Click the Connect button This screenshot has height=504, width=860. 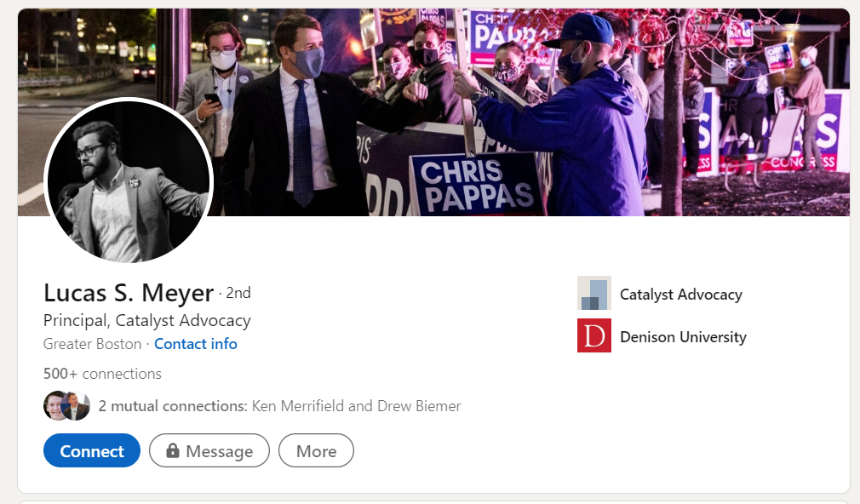tap(91, 450)
